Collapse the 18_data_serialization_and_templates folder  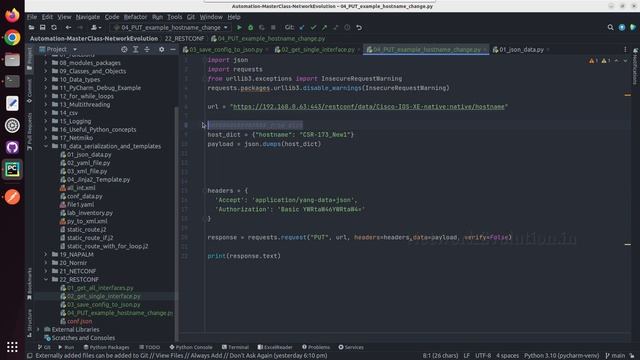(46, 146)
